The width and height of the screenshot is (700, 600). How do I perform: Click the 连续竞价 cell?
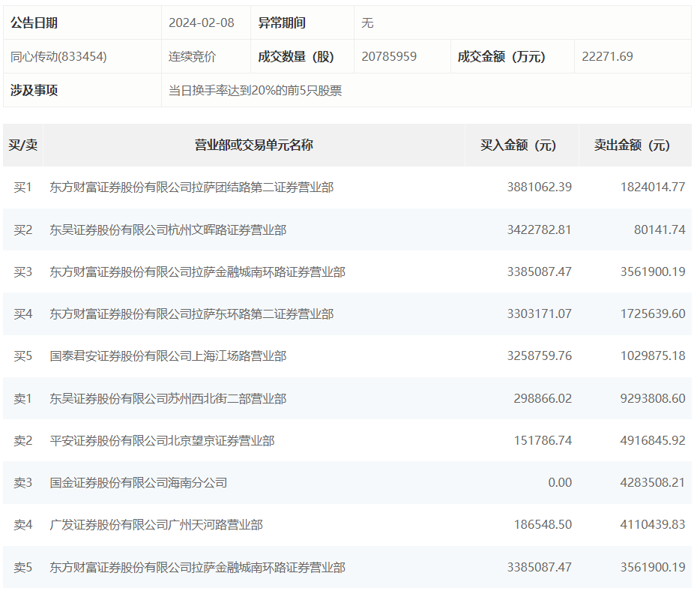click(x=192, y=57)
